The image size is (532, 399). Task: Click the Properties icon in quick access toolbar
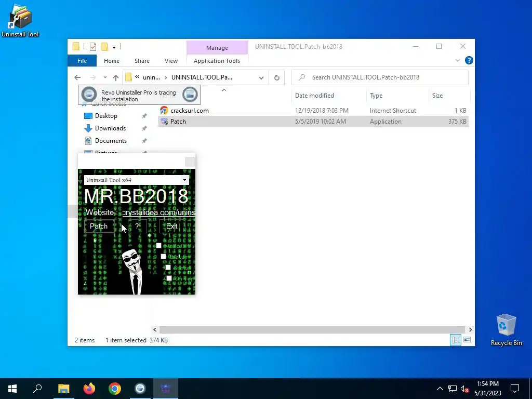tap(92, 47)
